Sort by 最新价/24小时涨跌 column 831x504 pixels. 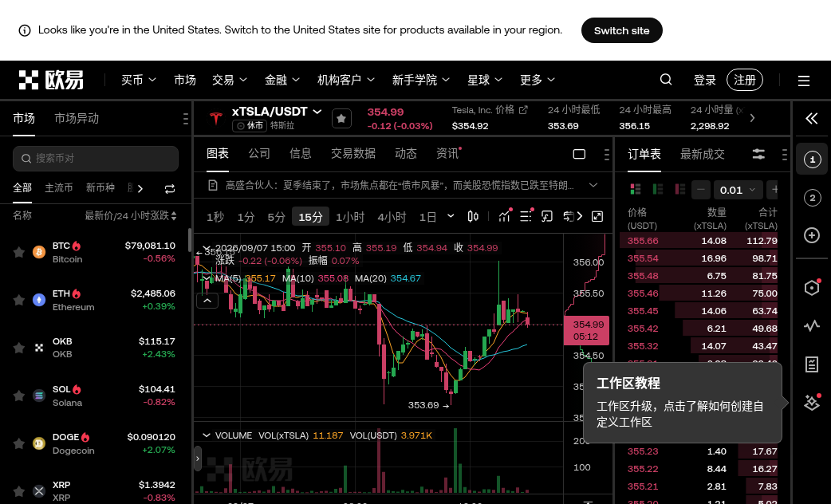click(x=131, y=215)
